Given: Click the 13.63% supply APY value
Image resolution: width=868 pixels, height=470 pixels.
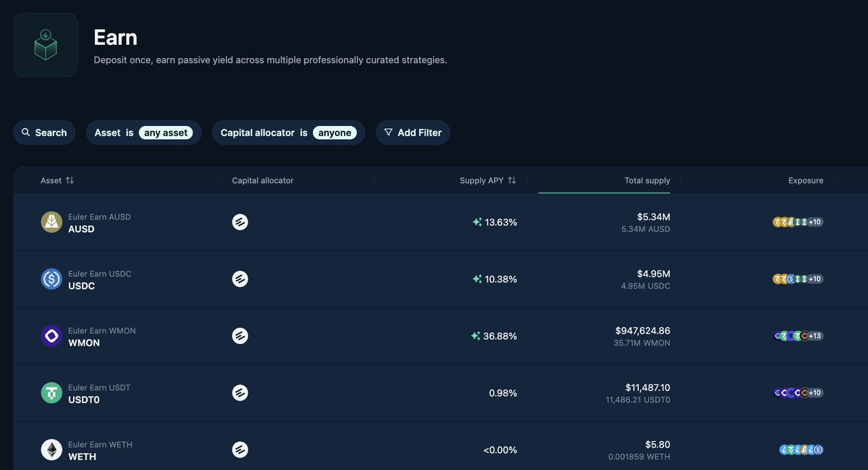Looking at the screenshot, I should (x=501, y=222).
